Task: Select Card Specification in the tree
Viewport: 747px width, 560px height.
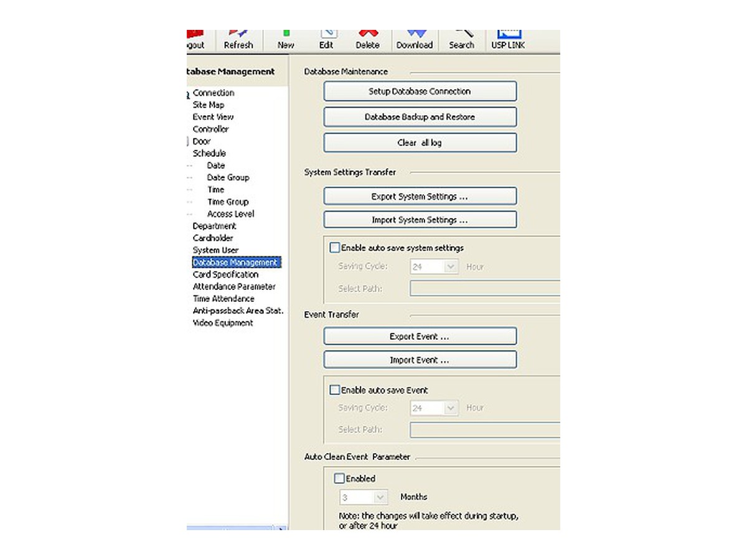Action: 225,274
